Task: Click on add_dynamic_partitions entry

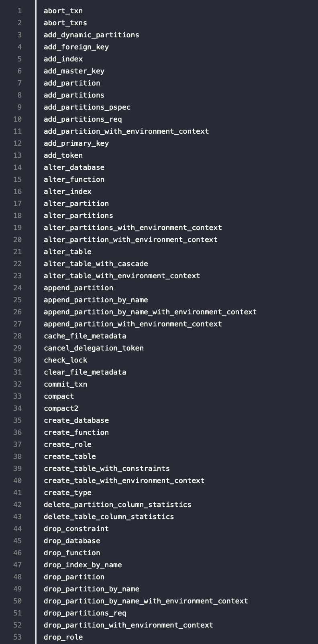Action: (x=92, y=35)
